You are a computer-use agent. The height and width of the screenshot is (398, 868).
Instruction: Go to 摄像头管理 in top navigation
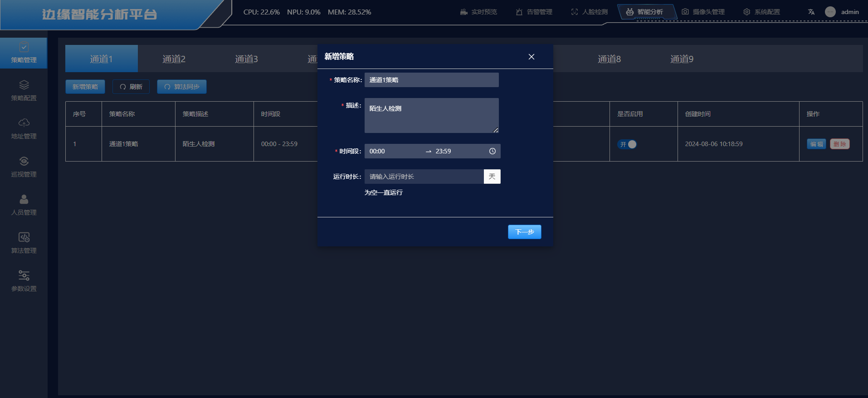[703, 12]
